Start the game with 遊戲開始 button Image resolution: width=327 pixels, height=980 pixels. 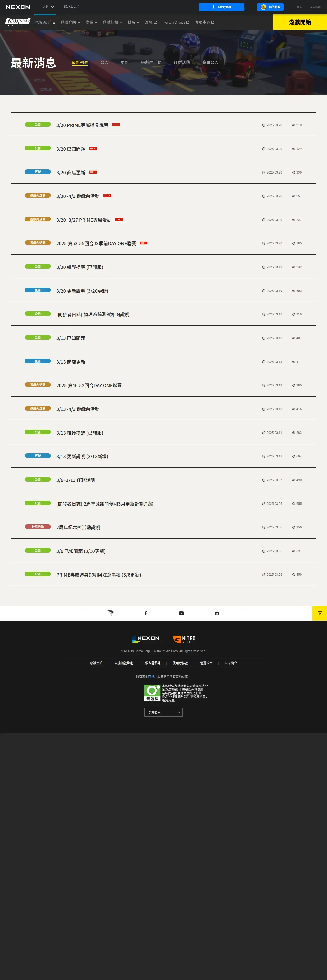[x=299, y=22]
